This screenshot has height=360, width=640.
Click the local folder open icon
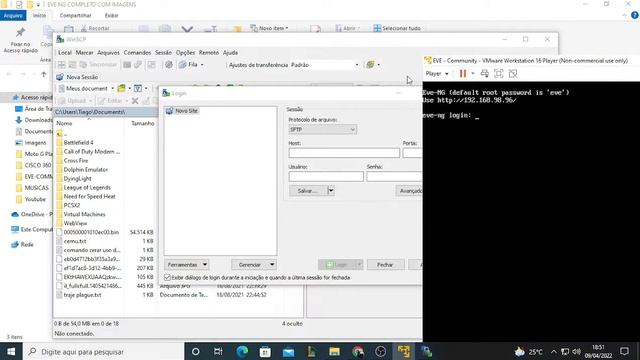122,88
